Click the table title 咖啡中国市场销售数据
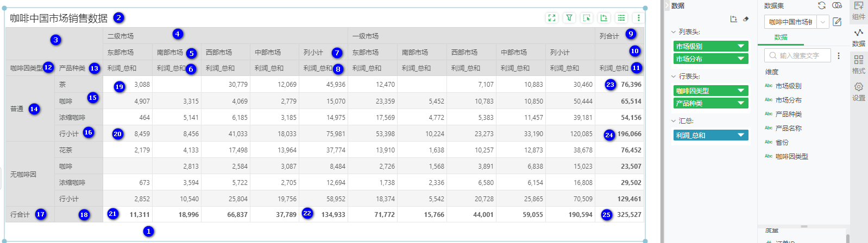 [59, 18]
